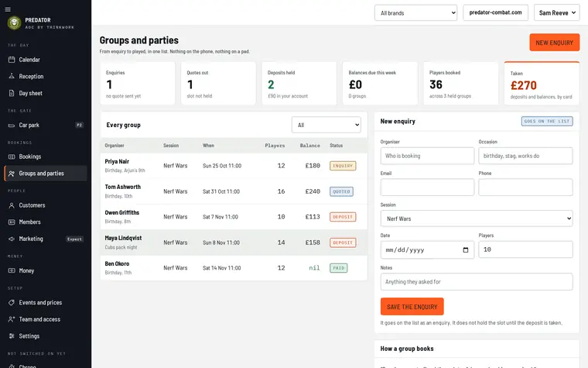Select the Maya Lindqvist group row

point(234,242)
